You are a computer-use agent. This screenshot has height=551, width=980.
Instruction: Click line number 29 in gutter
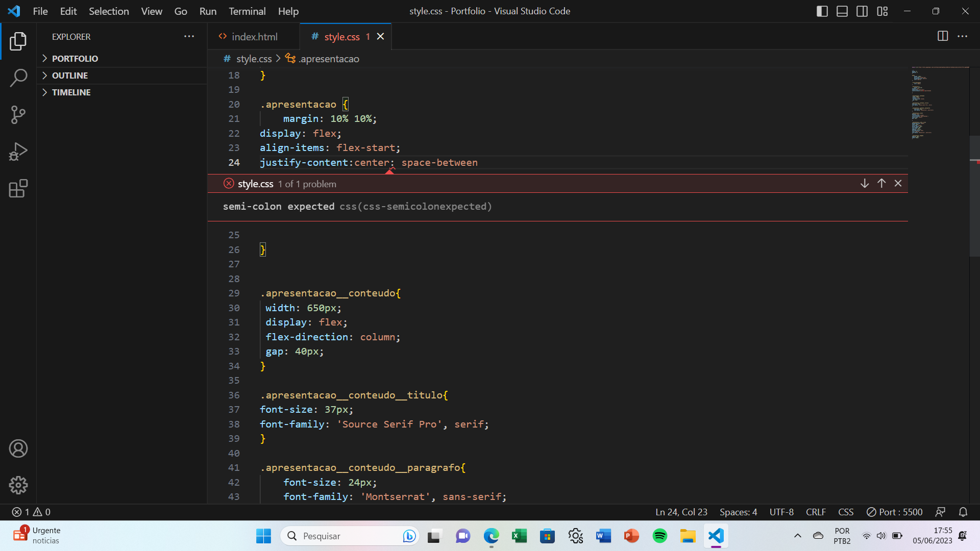click(x=234, y=293)
